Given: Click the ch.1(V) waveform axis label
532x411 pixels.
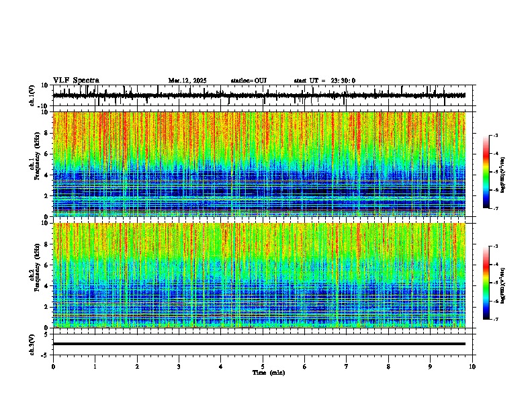Looking at the screenshot, I should click(32, 95).
